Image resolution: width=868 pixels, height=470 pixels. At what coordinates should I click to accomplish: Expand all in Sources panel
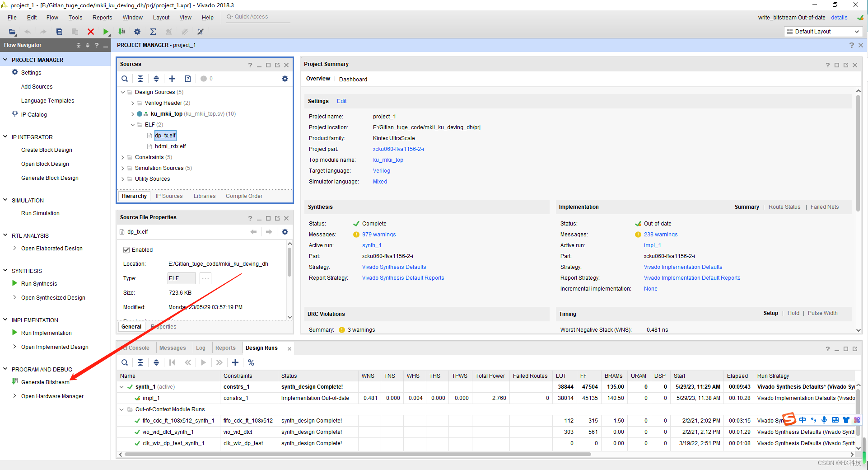(x=156, y=79)
